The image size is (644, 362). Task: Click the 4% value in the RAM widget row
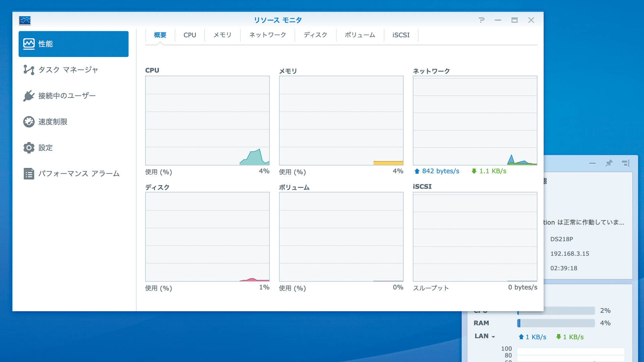click(x=605, y=323)
